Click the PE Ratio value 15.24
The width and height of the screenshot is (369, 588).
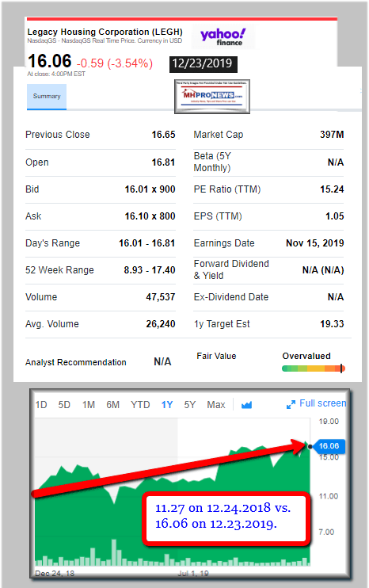pyautogui.click(x=332, y=189)
